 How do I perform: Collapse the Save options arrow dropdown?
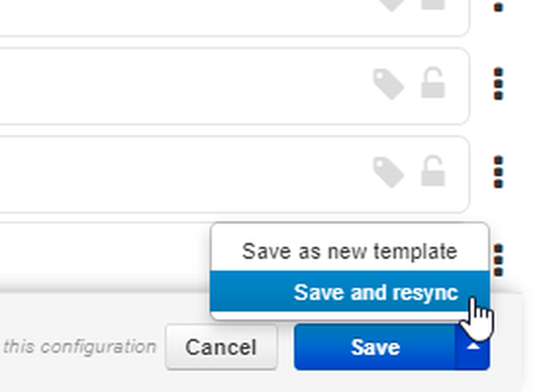[x=473, y=347]
